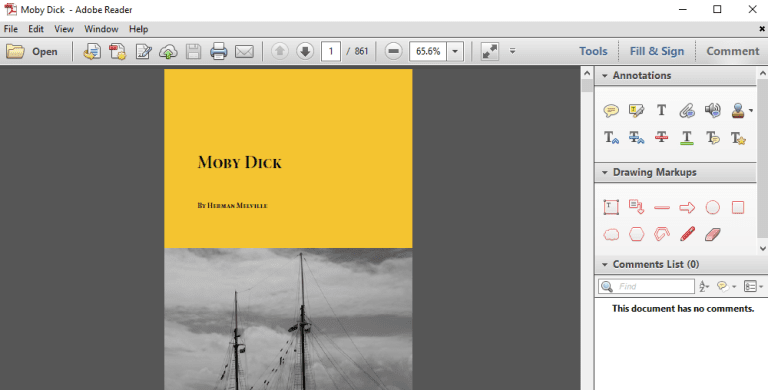Click the upload to cloud icon
This screenshot has height=390, width=768.
coord(168,51)
